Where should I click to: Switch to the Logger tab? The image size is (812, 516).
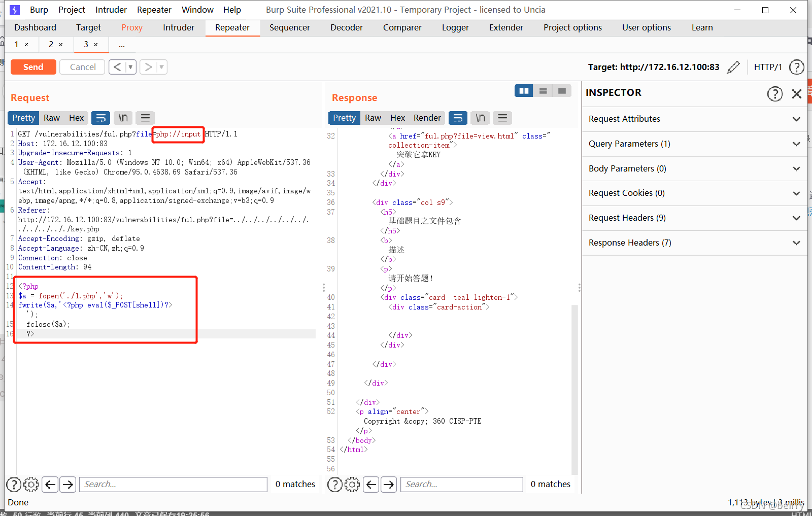pos(455,27)
